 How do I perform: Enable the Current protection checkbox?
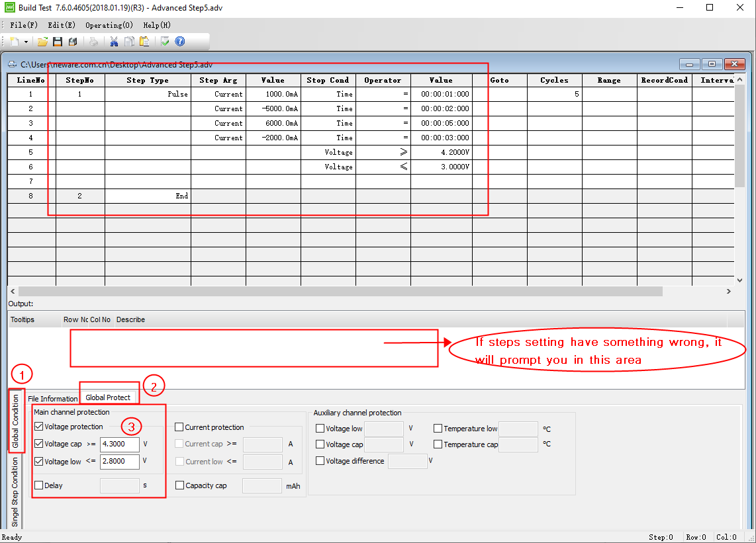click(179, 427)
